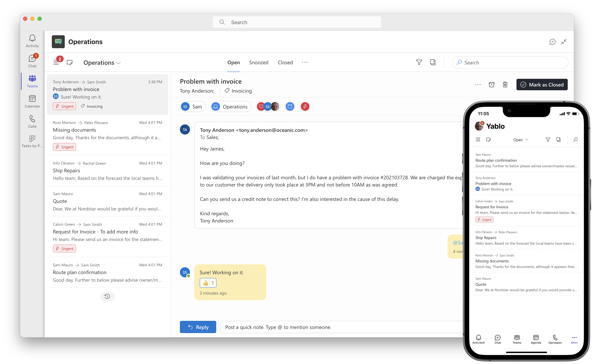
Task: Open the Open status dropdown on phone
Action: pyautogui.click(x=520, y=140)
